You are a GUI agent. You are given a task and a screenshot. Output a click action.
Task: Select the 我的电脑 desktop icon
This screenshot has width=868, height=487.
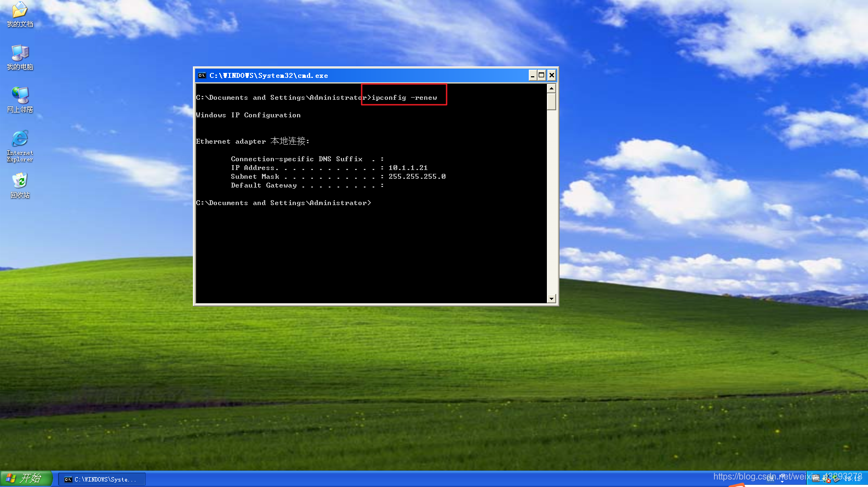tap(20, 57)
